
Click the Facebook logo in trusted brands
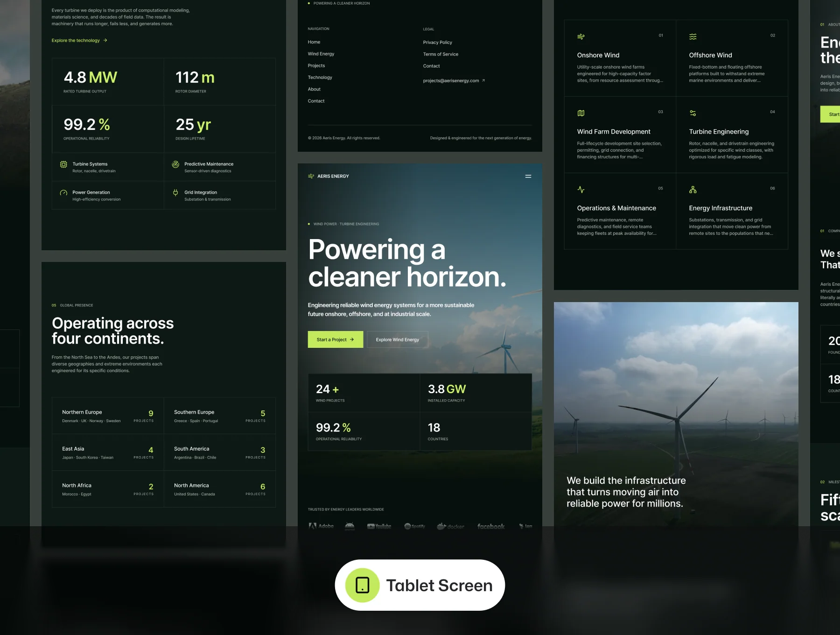point(491,526)
